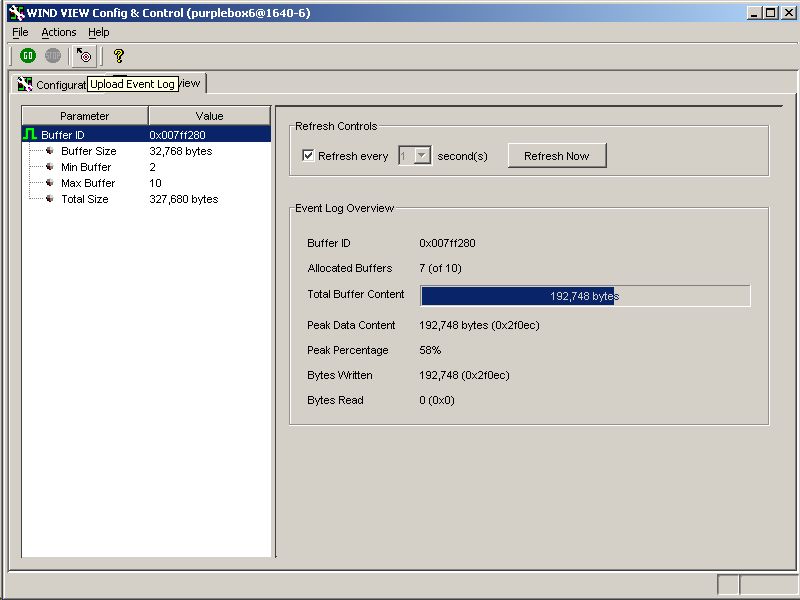Viewport: 800px width, 600px height.
Task: Open the File menu
Action: [19, 32]
